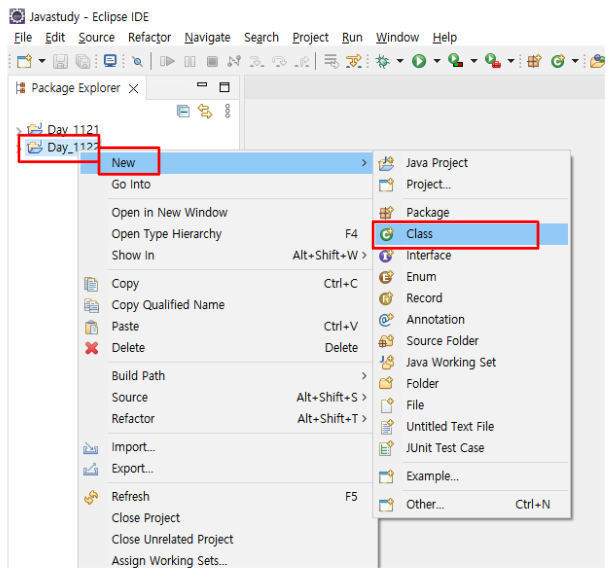
Task: Select Source Folder in New submenu
Action: coord(472,341)
